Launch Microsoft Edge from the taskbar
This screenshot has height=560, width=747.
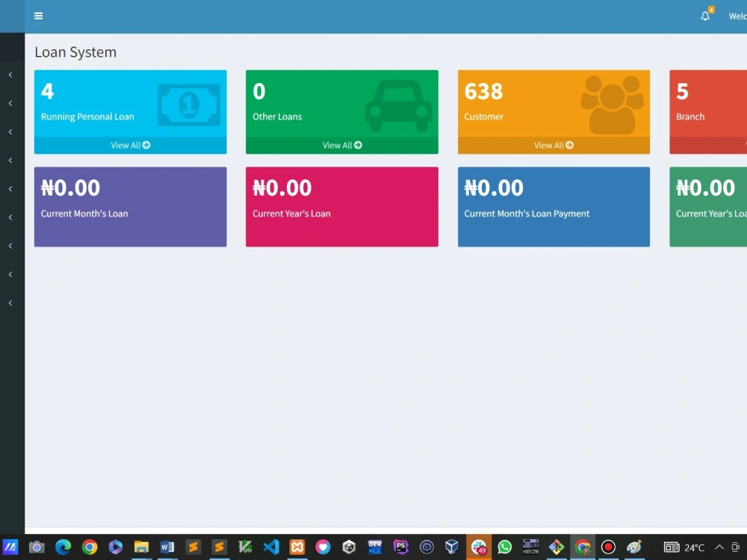click(63, 547)
